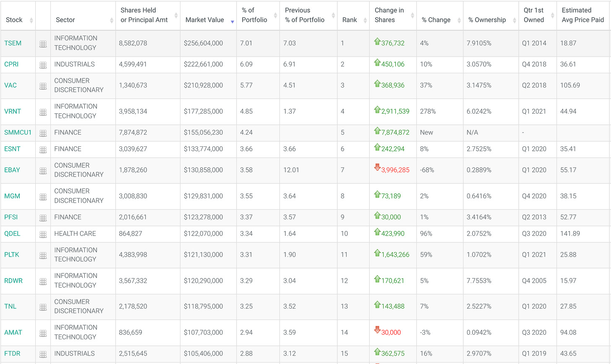The image size is (611, 364).
Task: Select the grid icon beside FTDR
Action: 42,354
